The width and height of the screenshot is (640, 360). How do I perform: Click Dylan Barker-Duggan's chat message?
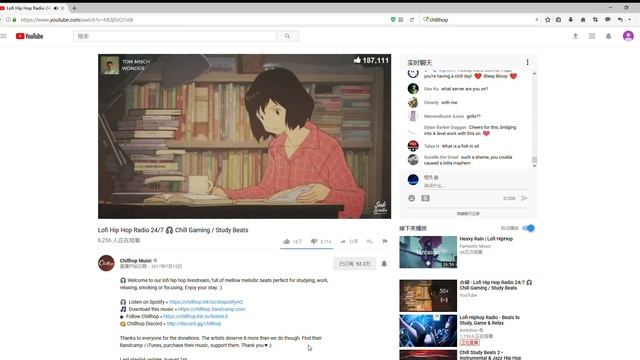(x=470, y=130)
